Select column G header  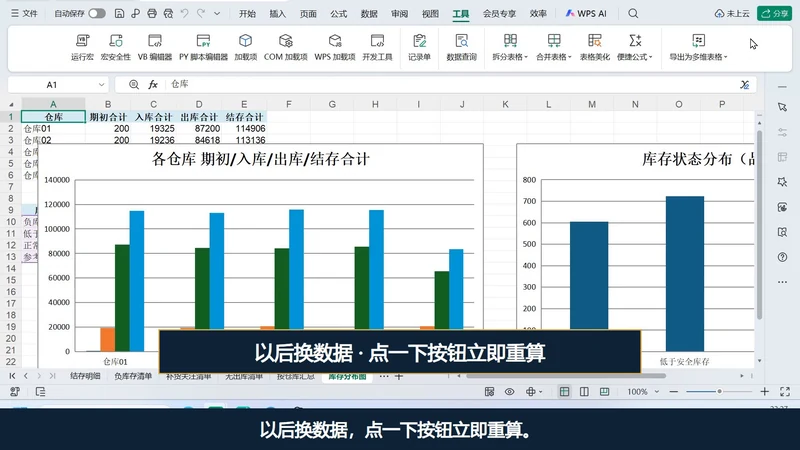(x=332, y=104)
